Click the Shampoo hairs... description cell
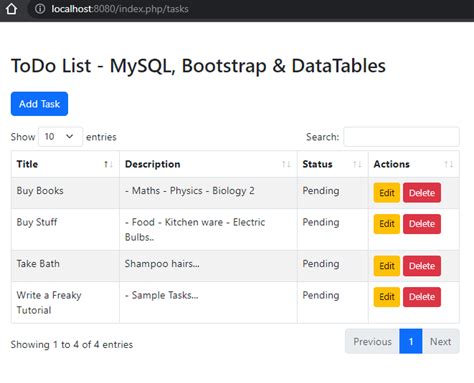Screen dimensions: 474x383 (x=208, y=266)
